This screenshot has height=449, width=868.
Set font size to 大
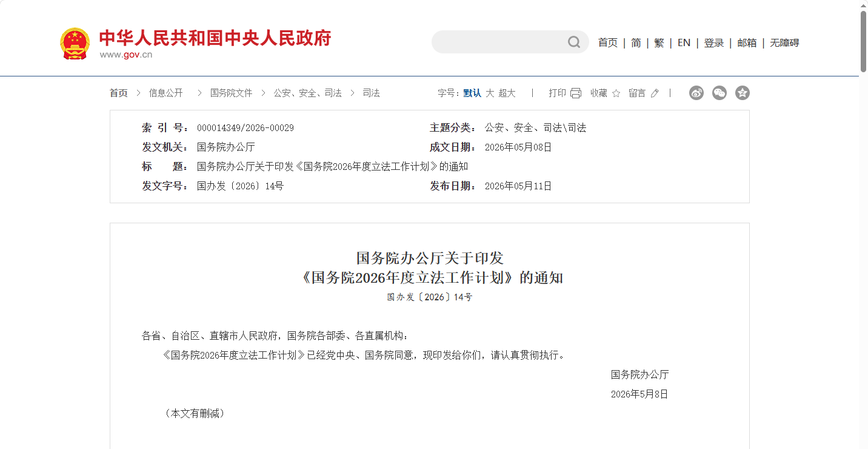tap(490, 93)
